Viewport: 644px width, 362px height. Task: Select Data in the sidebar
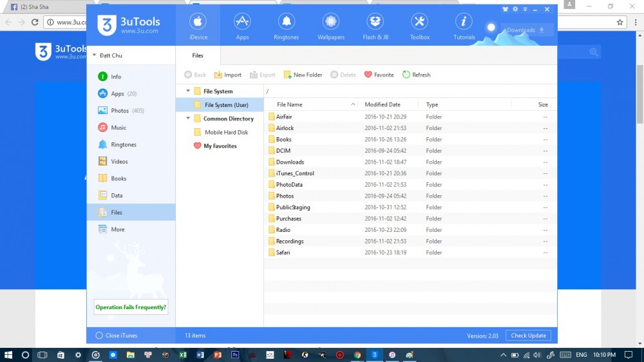click(131, 196)
